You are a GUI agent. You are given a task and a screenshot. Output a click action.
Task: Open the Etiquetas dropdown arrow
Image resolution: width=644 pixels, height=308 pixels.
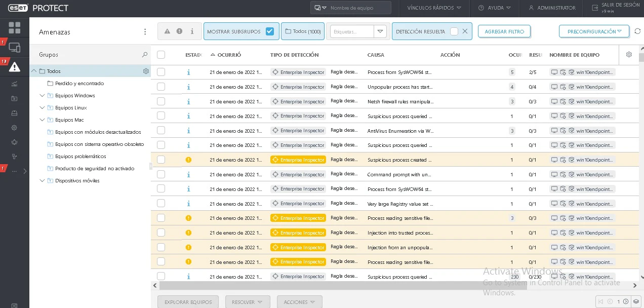380,31
